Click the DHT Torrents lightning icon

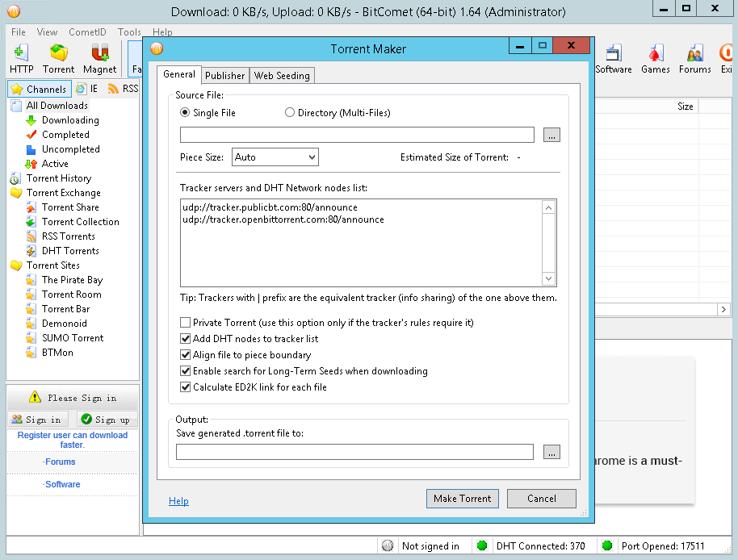tap(31, 251)
